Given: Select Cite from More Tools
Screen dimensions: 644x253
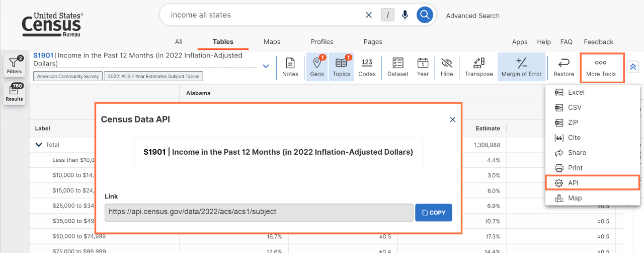Looking at the screenshot, I should pyautogui.click(x=592, y=138).
